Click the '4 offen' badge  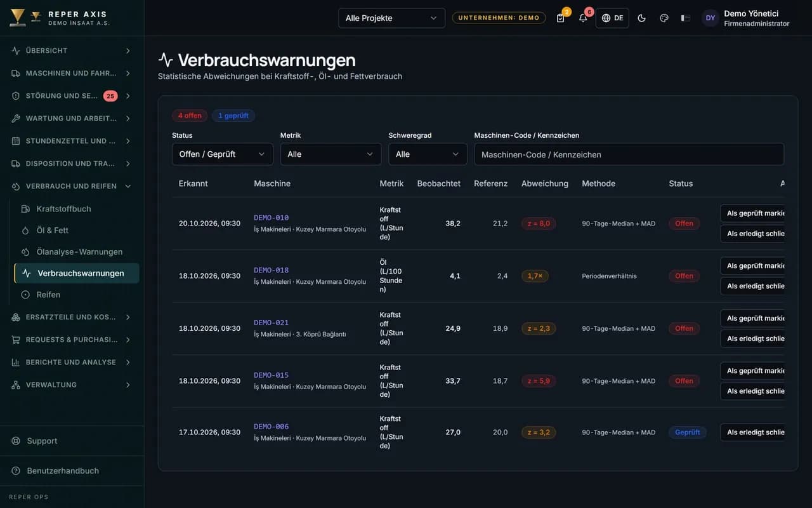(190, 116)
